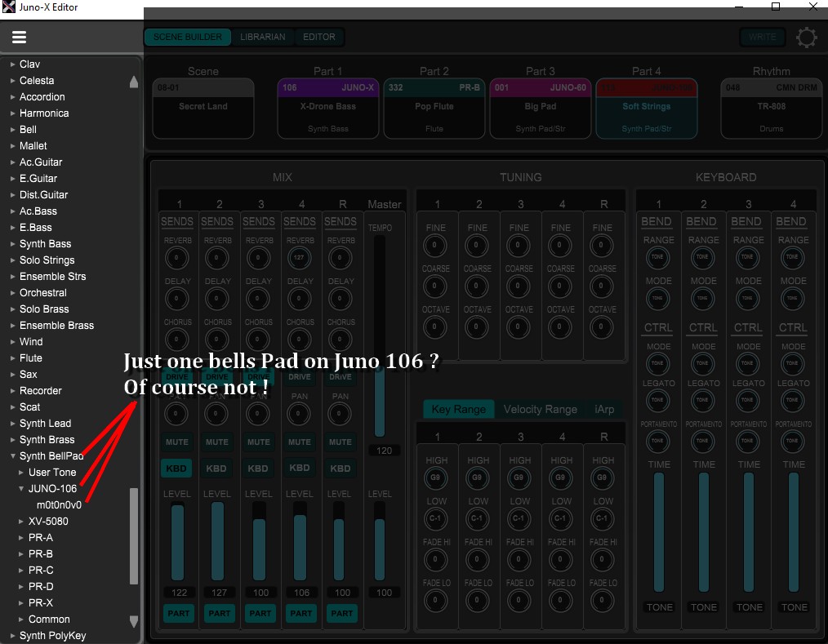Screen dimensions: 828x644
Task: Click the keyboard Part 1 CTRL mode knob
Action: point(657,363)
